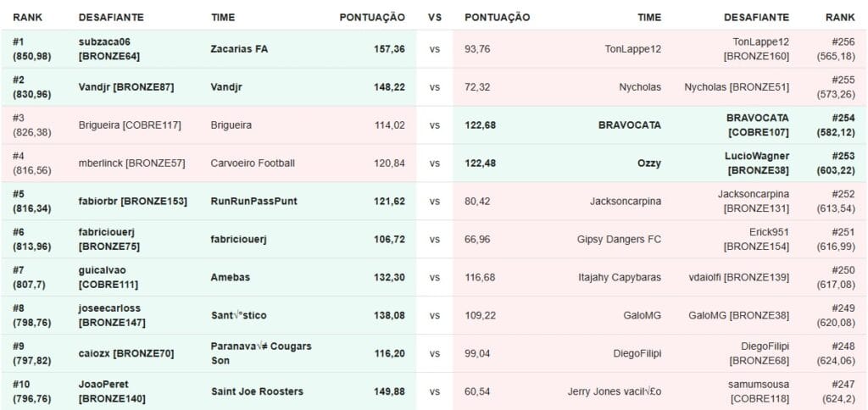This screenshot has height=410, width=868.
Task: Select the Gipsy Dangers FC team
Action: (x=619, y=239)
